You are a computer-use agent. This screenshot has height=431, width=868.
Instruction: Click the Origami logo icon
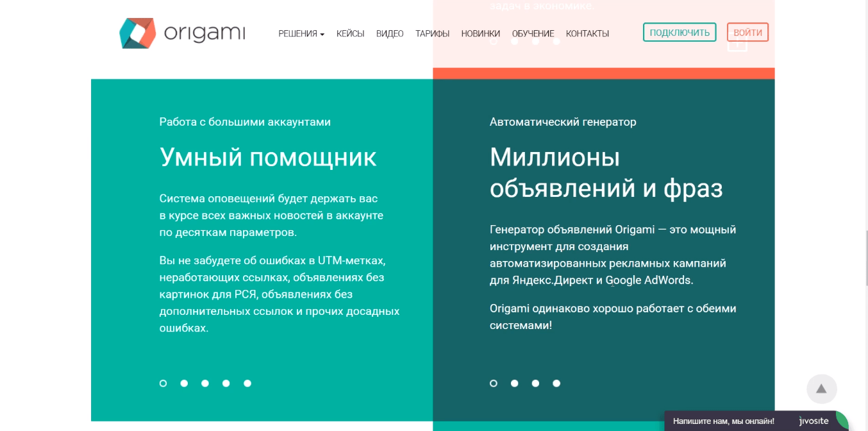[138, 33]
